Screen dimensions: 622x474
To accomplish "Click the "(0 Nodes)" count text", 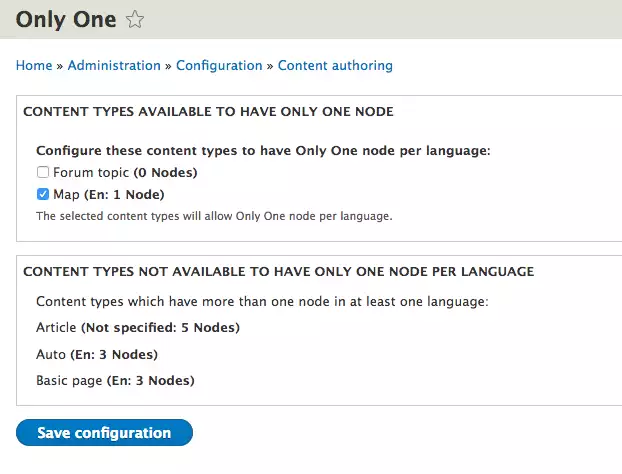I will (165, 173).
